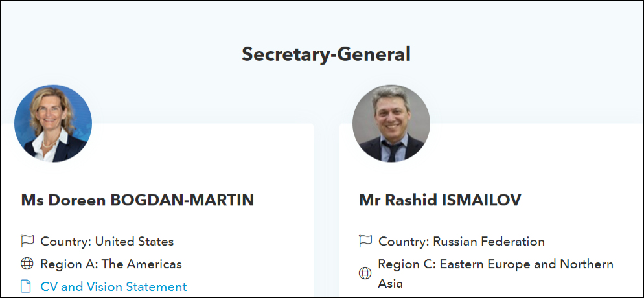Image resolution: width=644 pixels, height=298 pixels.
Task: Click the Ms Doreen BOGDAN-MARTIN name heading
Action: tap(137, 200)
